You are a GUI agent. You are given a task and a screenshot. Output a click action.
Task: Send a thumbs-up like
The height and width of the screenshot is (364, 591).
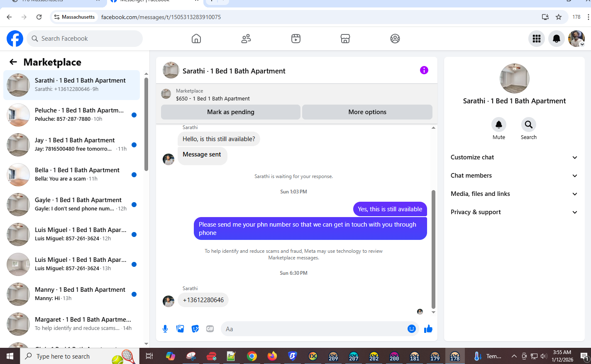(x=428, y=329)
